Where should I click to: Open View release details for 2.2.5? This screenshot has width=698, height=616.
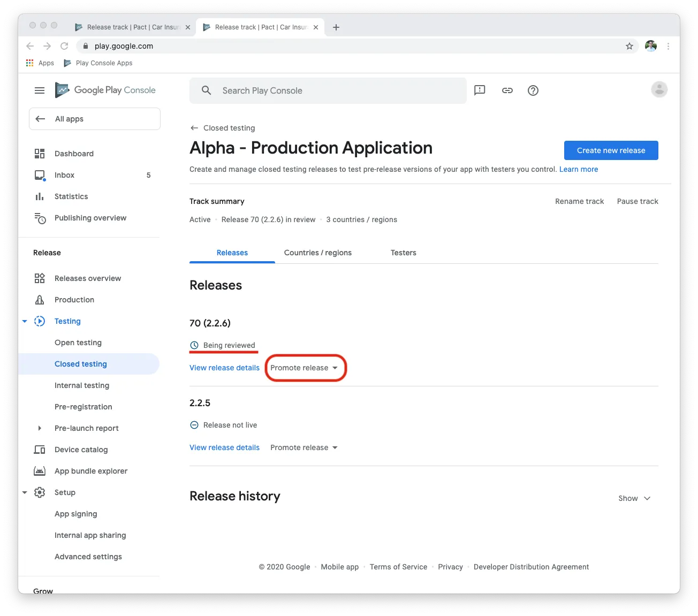tap(224, 447)
